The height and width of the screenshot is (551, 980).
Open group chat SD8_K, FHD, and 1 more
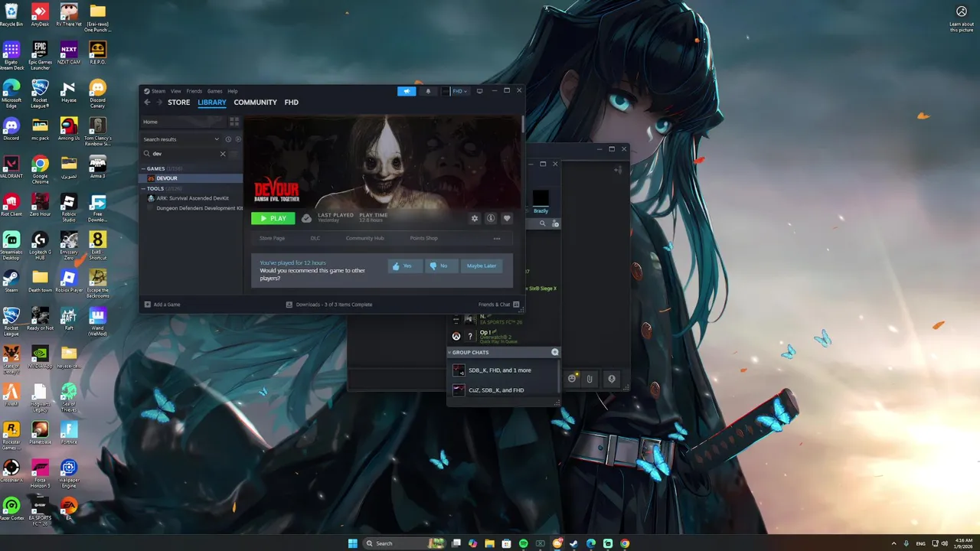tap(501, 370)
